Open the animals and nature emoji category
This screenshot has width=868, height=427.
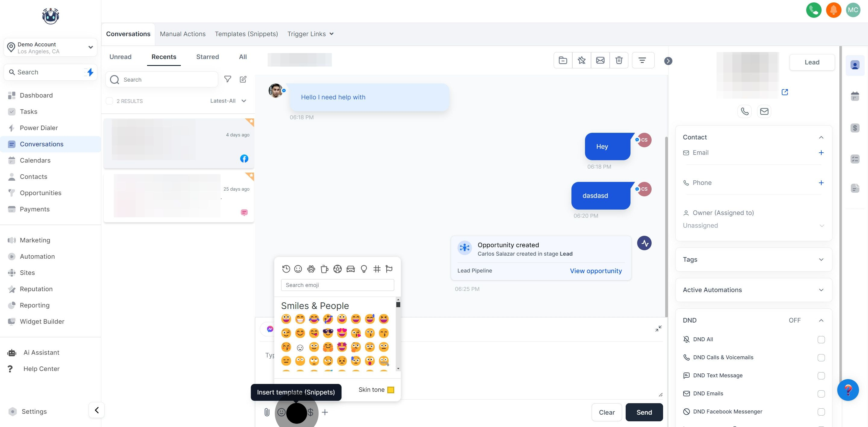coord(311,269)
